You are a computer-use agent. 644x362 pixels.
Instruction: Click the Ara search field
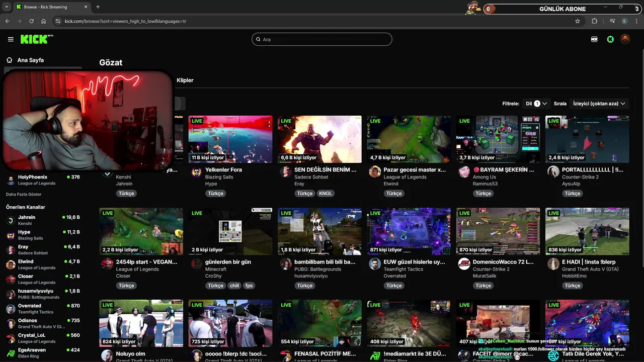point(322,39)
